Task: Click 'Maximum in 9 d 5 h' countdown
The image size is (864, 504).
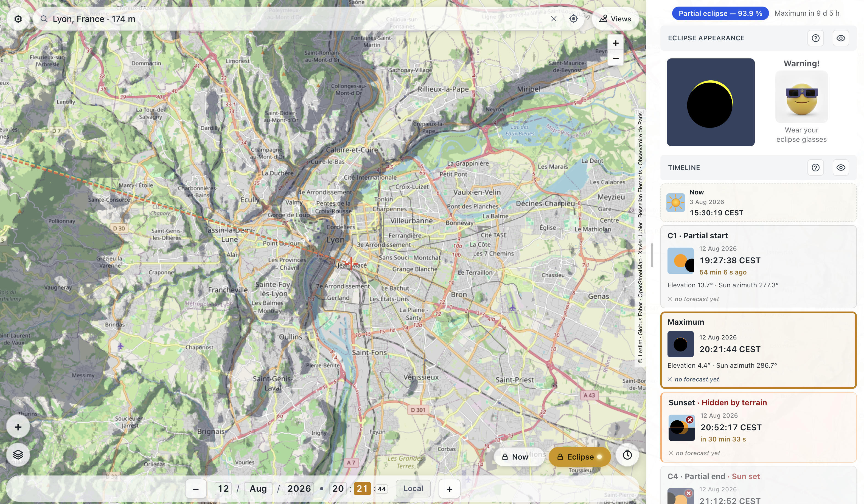Action: (807, 13)
